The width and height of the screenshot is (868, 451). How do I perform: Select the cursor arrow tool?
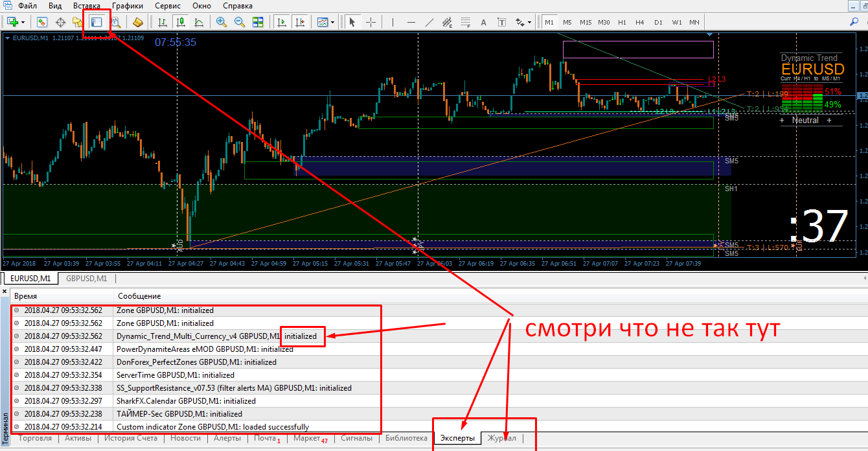[352, 22]
